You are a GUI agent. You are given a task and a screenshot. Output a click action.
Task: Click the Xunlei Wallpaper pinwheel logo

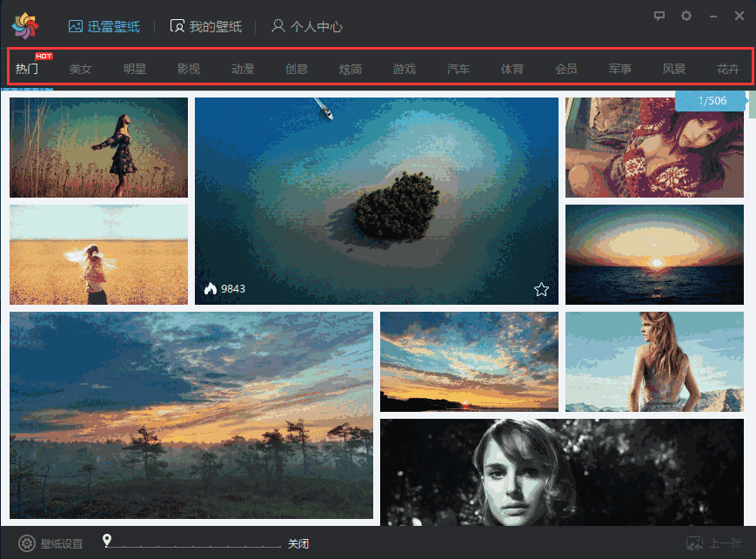pos(25,26)
